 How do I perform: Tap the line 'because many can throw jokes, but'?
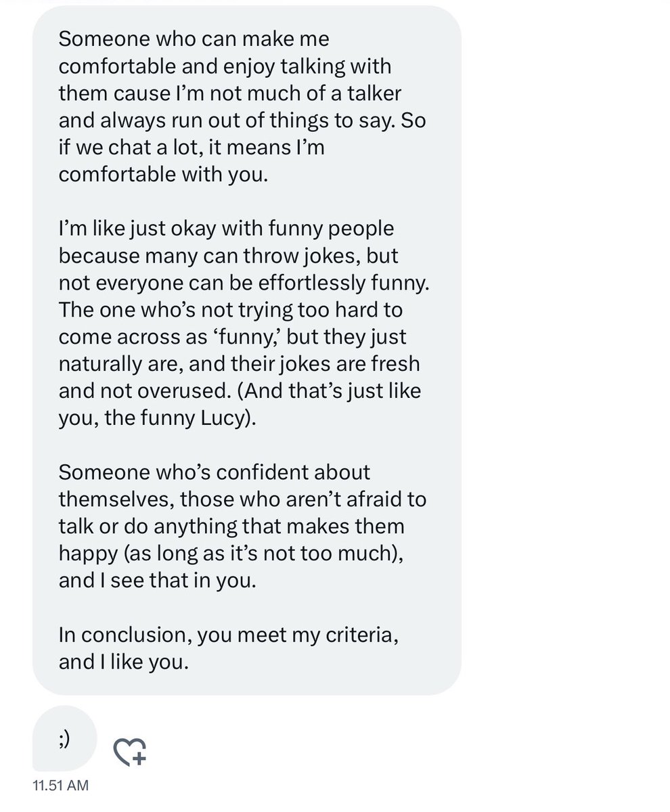point(229,256)
